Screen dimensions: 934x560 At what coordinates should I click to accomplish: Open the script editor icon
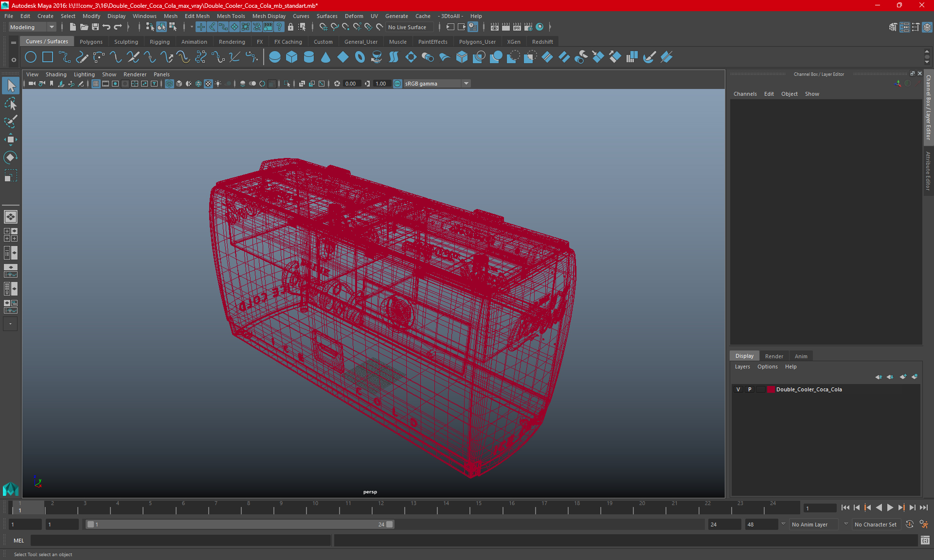pos(925,540)
